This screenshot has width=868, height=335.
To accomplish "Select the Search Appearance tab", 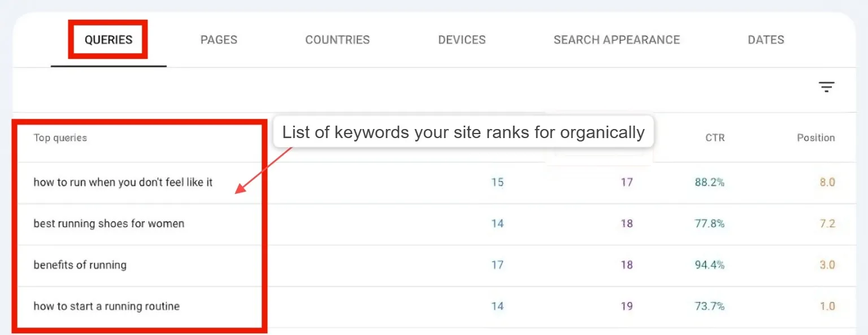I will click(617, 40).
